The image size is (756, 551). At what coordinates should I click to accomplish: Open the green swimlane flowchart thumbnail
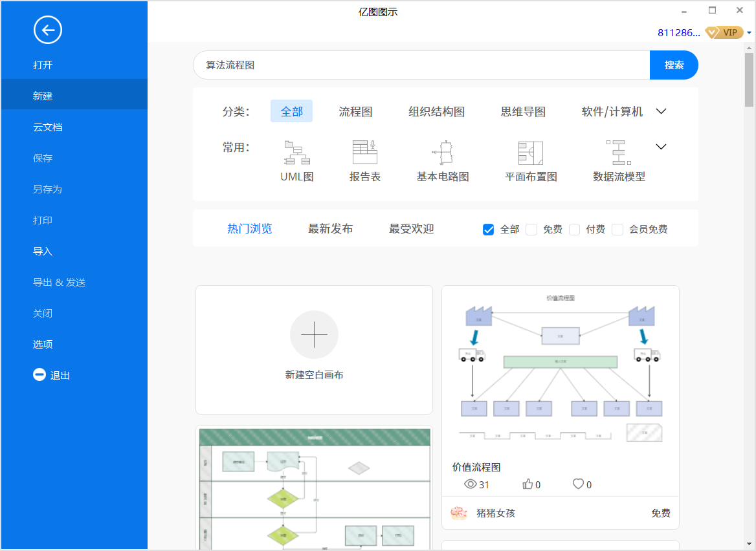(x=315, y=489)
